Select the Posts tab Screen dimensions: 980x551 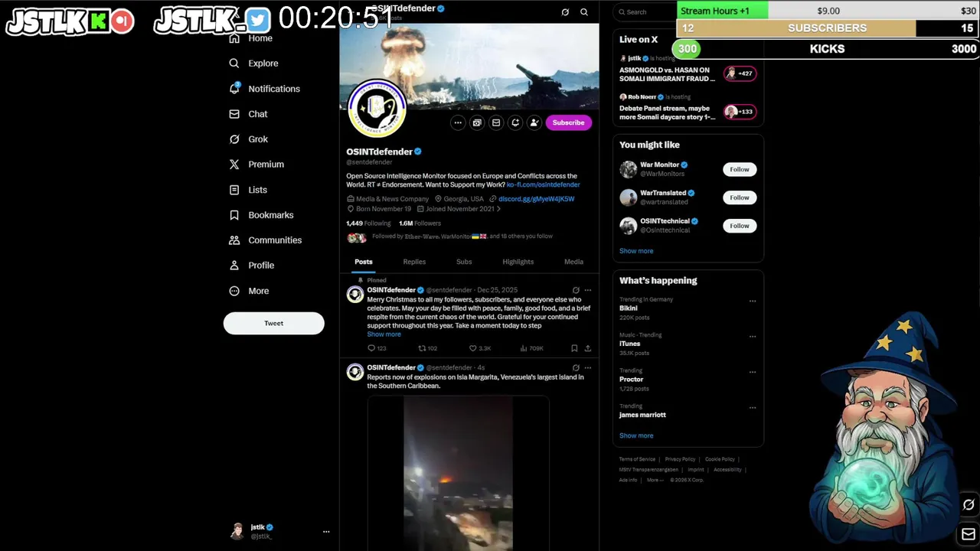[364, 262]
